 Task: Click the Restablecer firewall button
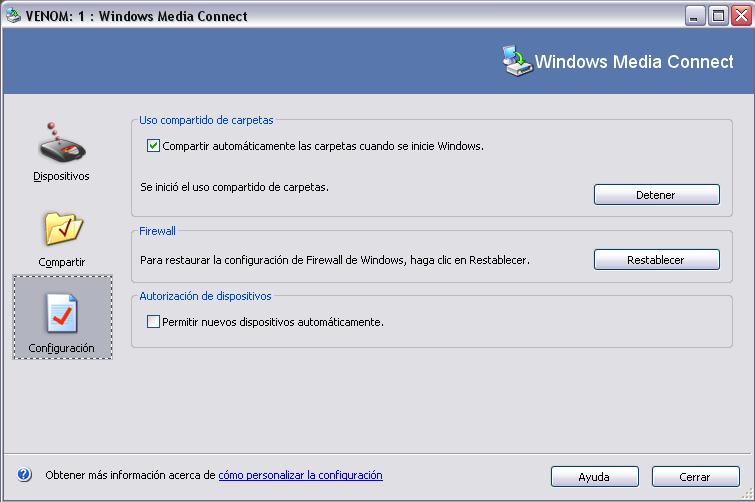(656, 259)
